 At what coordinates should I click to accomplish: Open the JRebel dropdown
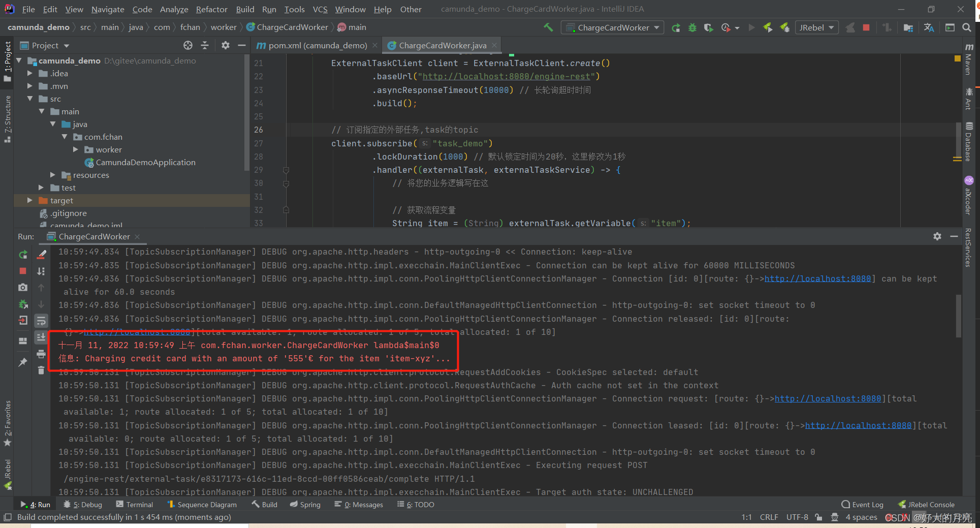817,27
